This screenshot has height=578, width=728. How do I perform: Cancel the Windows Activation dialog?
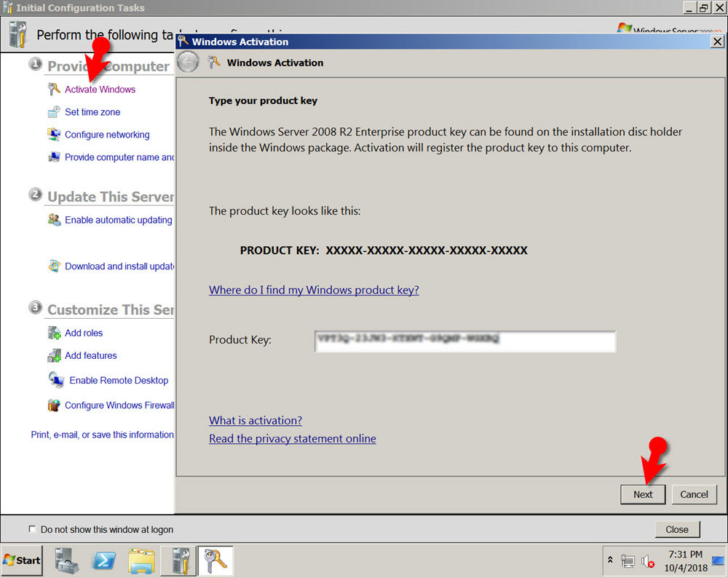(694, 494)
